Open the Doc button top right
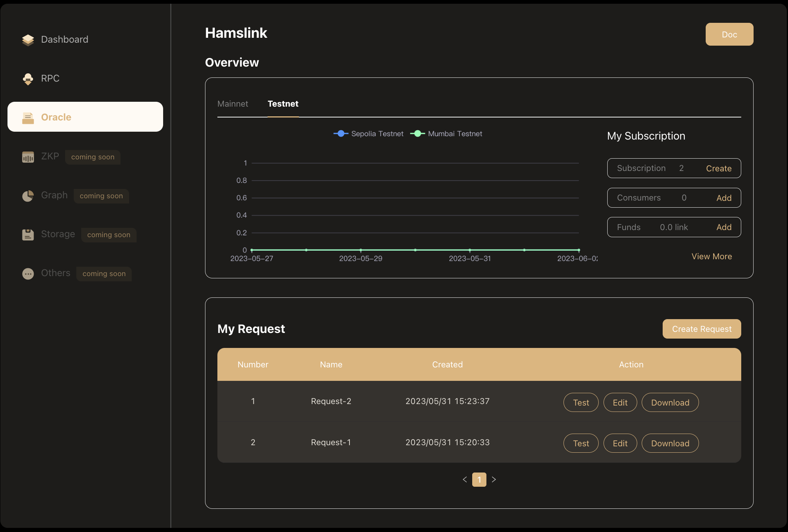Image resolution: width=788 pixels, height=532 pixels. (729, 34)
